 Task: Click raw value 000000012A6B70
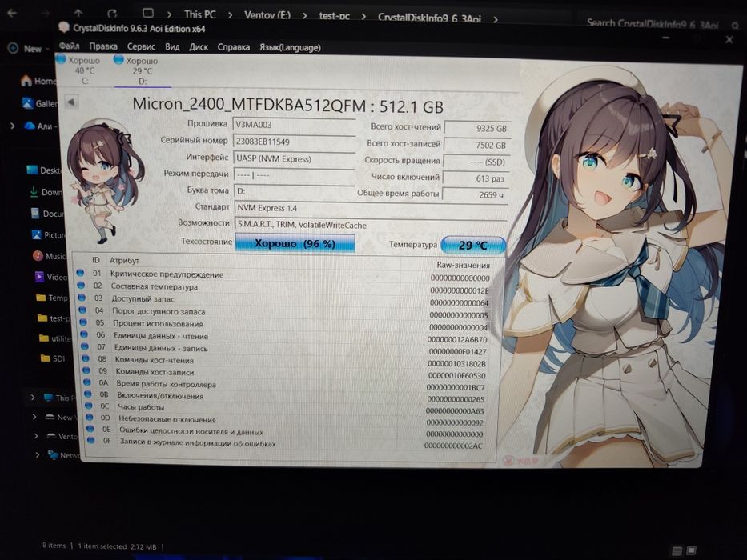[x=457, y=339]
